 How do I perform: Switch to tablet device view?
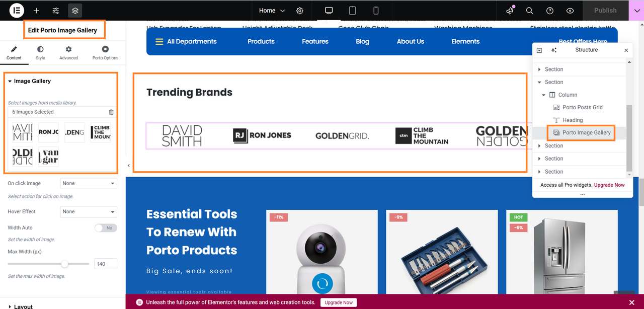coord(353,11)
